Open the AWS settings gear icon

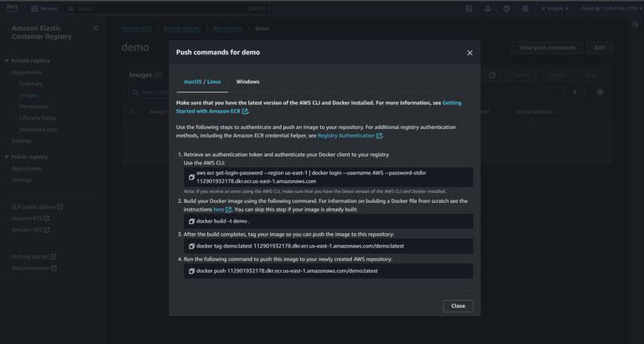pos(525,8)
